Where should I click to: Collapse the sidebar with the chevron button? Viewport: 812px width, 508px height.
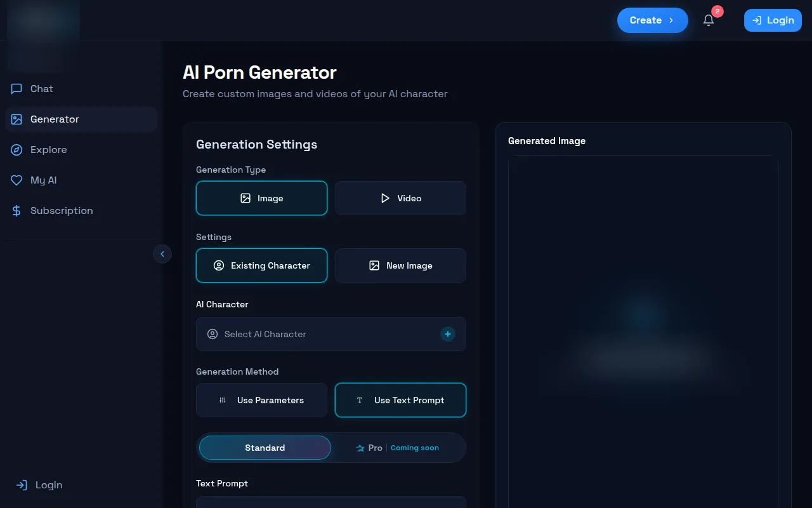[162, 254]
